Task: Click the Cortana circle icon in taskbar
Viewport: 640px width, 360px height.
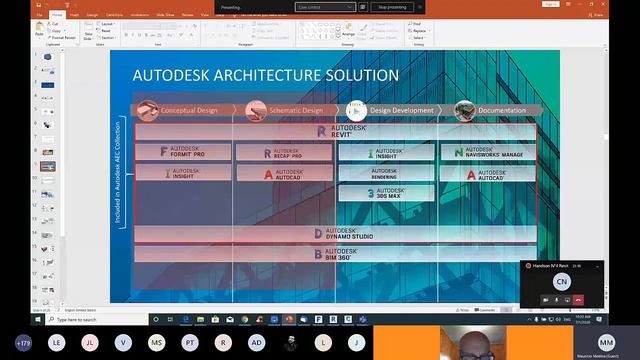Action: 156,320
